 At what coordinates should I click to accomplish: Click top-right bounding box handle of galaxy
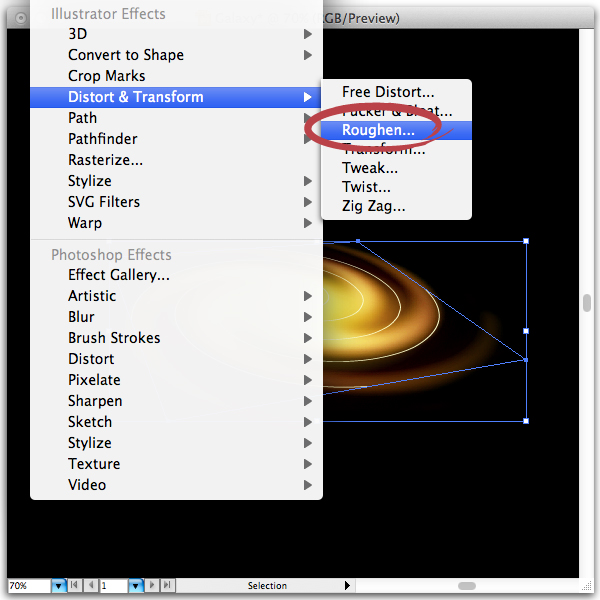point(526,241)
